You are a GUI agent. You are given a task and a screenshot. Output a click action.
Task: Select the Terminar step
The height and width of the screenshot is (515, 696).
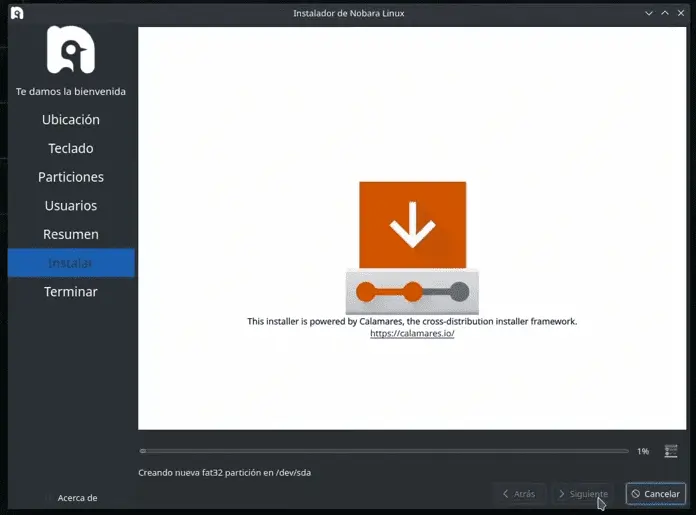(x=71, y=292)
